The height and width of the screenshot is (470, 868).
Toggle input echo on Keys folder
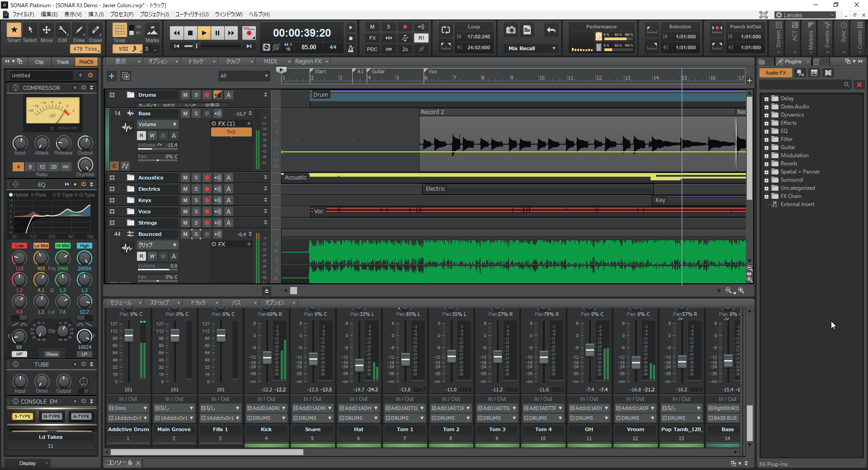(x=218, y=200)
